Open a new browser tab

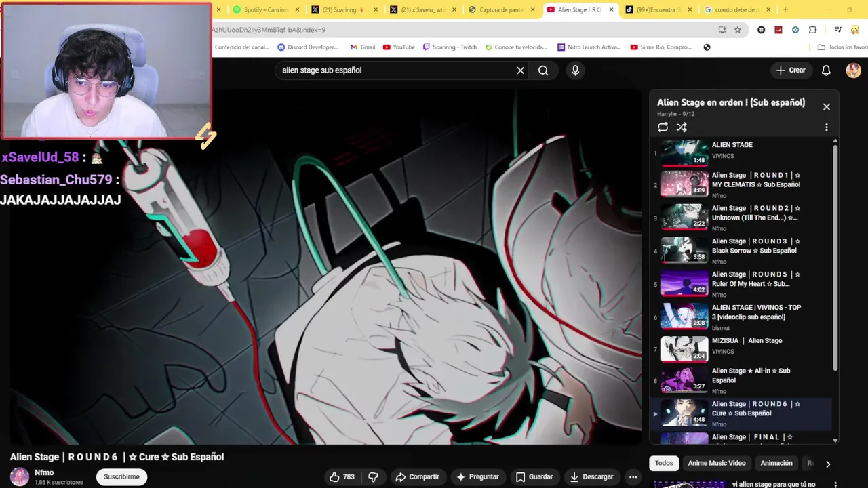click(785, 9)
